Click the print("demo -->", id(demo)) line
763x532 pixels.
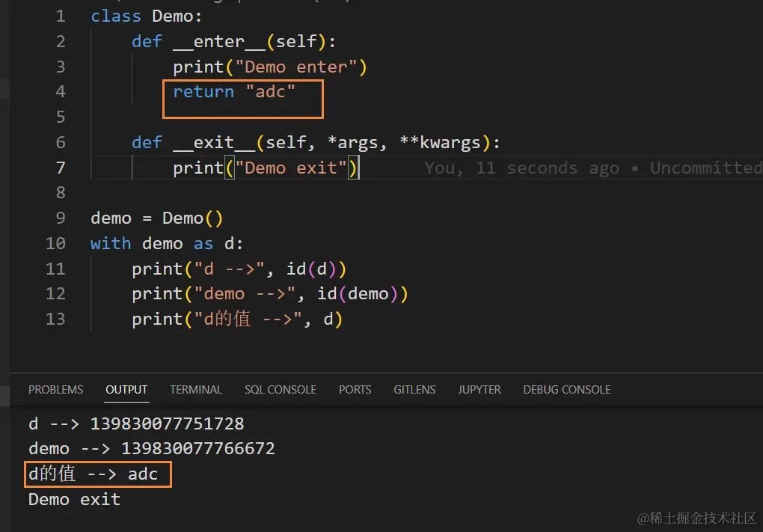tap(270, 294)
